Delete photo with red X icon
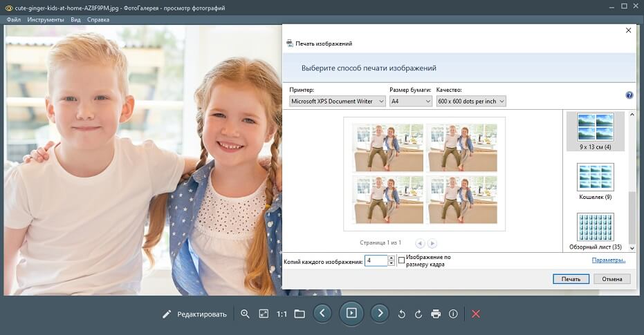Image resolution: width=644 pixels, height=335 pixels. click(476, 314)
